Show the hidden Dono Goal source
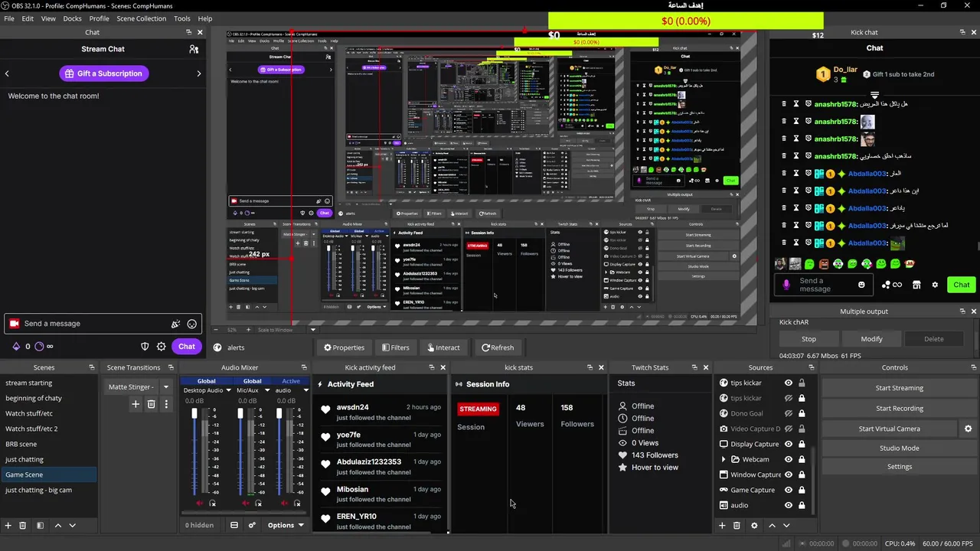Screen dimensions: 980x551 click(x=788, y=413)
